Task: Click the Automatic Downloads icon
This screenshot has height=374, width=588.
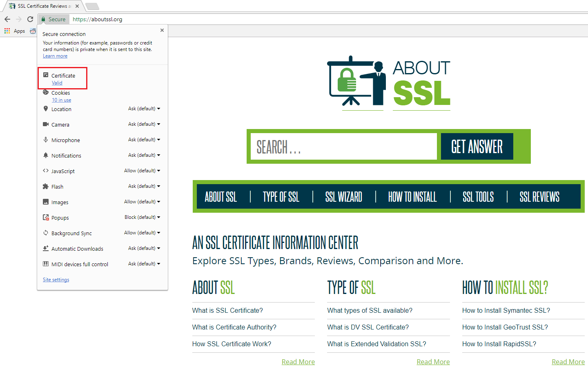Action: (x=46, y=248)
